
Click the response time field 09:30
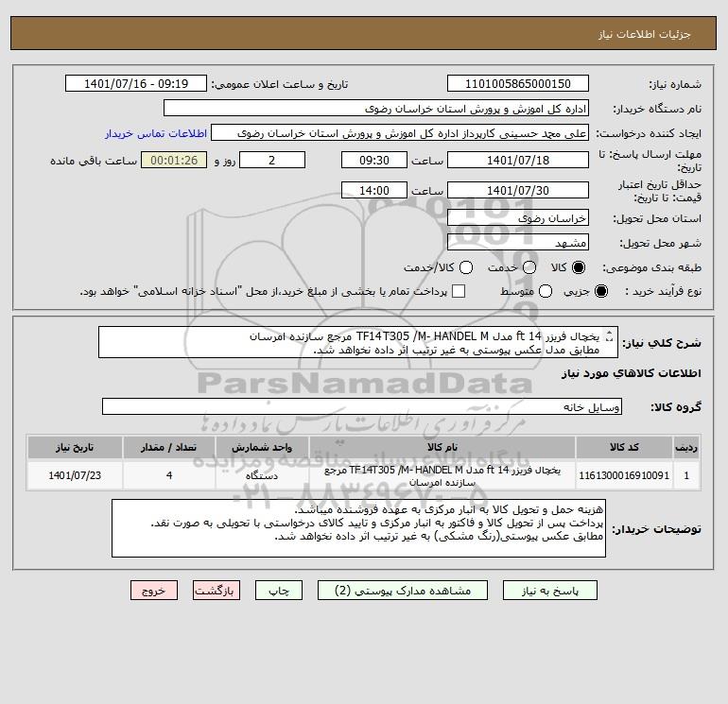coord(374,160)
